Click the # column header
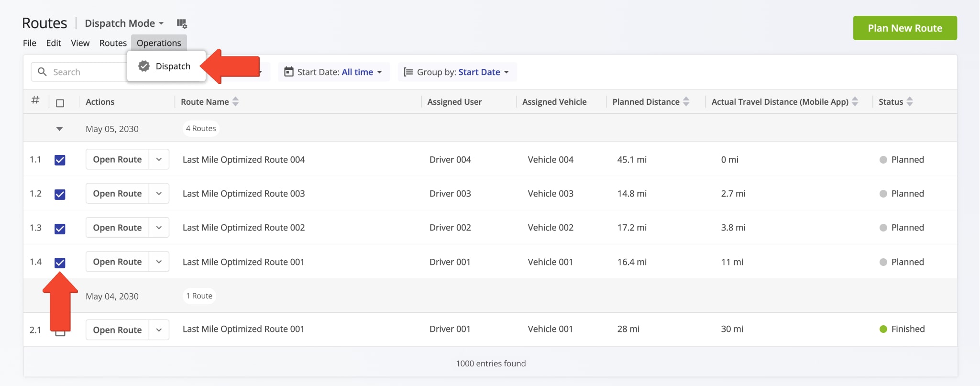 coord(35,100)
